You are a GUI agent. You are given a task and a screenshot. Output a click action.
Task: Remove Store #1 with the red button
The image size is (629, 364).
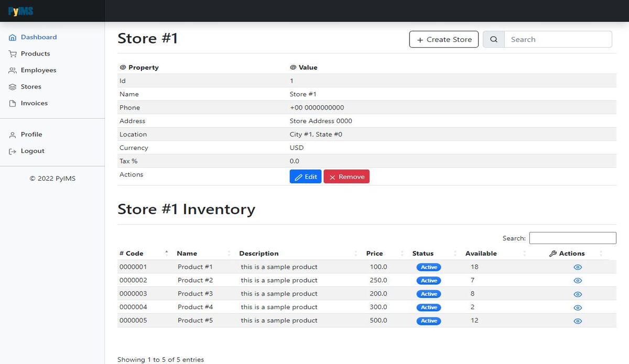[x=346, y=177]
